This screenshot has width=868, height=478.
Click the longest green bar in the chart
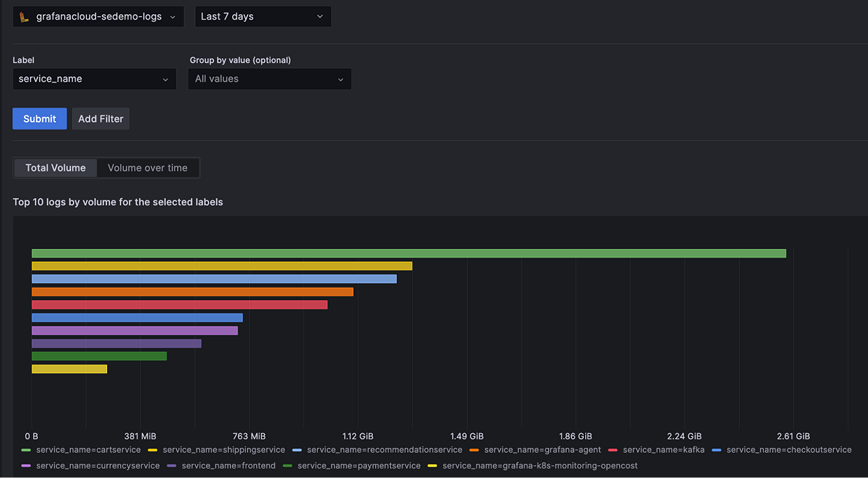(x=406, y=253)
